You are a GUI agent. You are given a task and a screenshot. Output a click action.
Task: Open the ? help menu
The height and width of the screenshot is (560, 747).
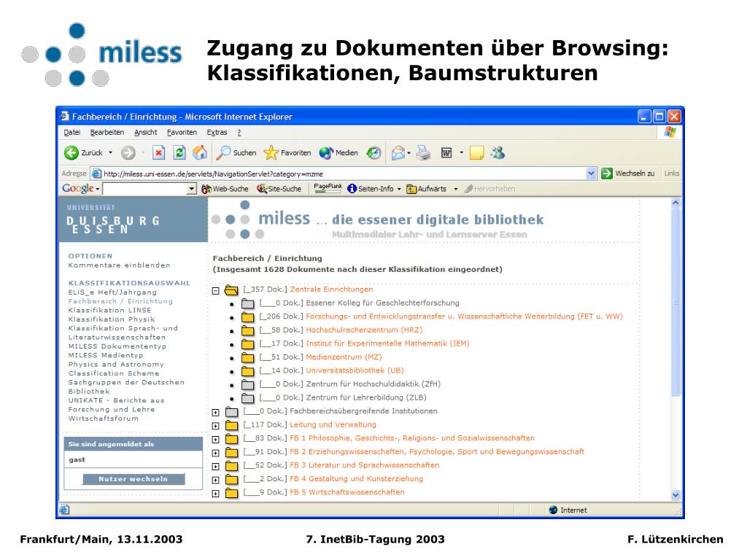pyautogui.click(x=239, y=133)
